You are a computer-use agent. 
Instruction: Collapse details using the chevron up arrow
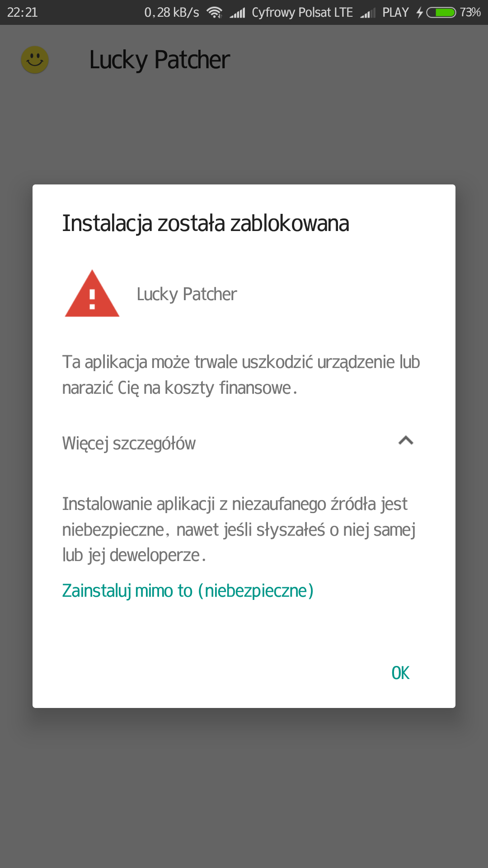point(406,440)
